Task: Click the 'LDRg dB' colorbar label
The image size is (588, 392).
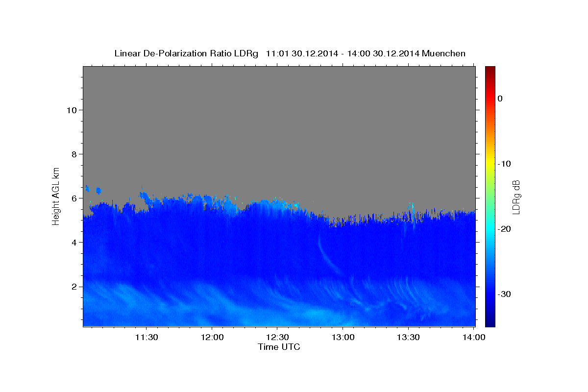Action: (x=516, y=197)
